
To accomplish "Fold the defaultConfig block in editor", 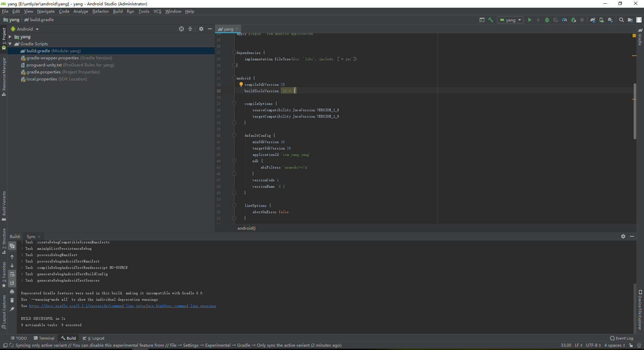I will (234, 135).
